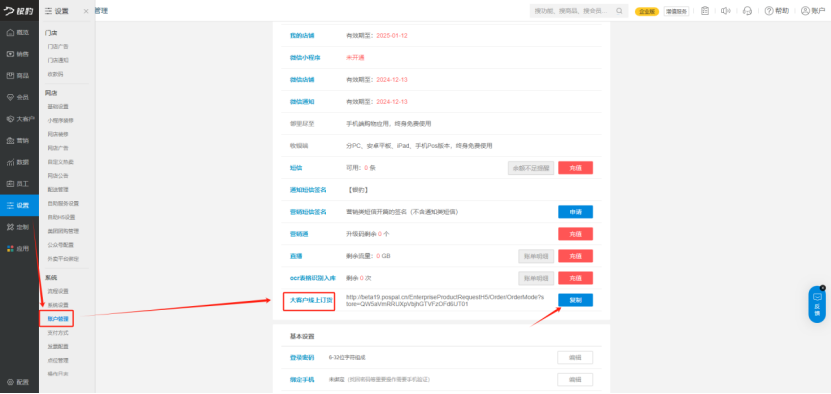Open 账户管理 in the settings menu
This screenshot has height=394, width=831.
pos(57,319)
